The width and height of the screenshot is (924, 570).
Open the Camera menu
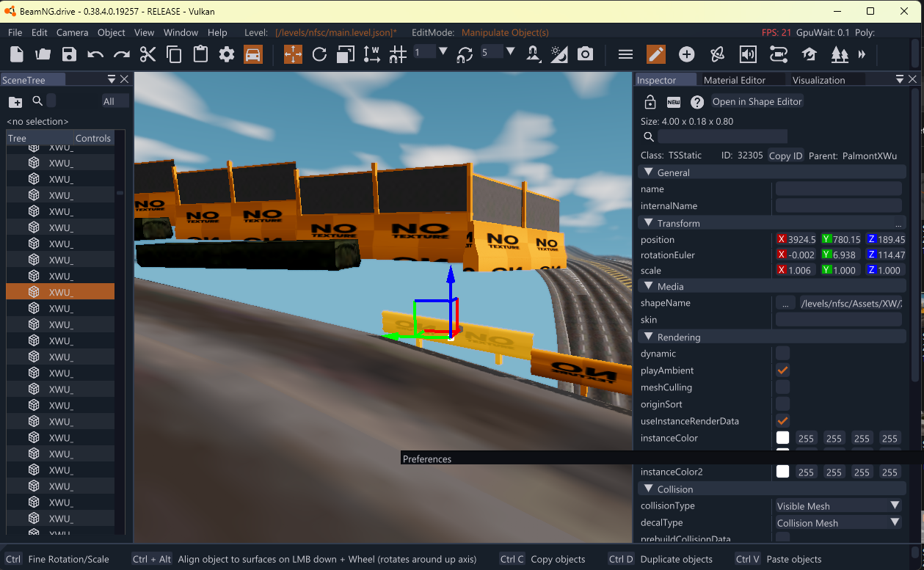coord(73,32)
